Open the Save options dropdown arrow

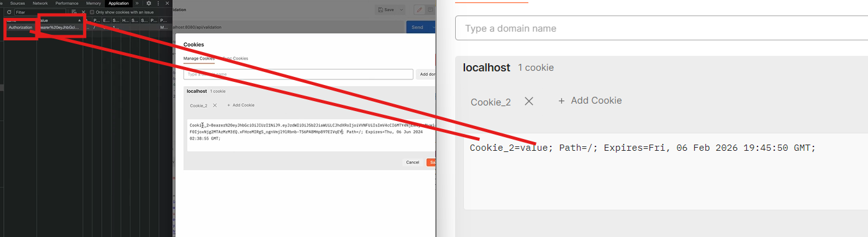(401, 10)
